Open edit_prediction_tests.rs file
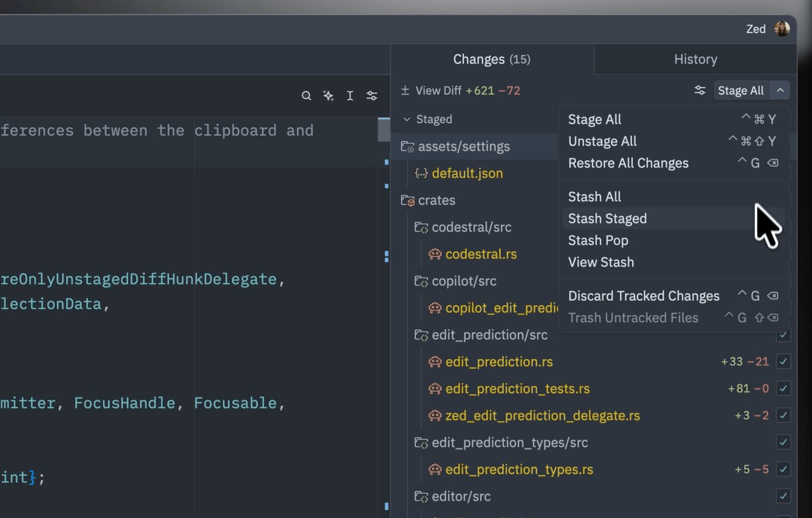812x518 pixels. pyautogui.click(x=518, y=389)
